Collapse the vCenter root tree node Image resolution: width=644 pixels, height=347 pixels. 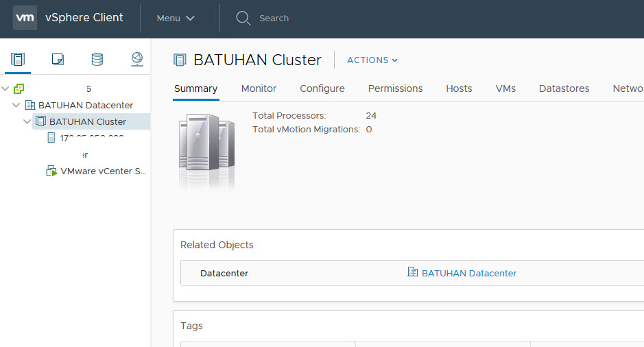click(x=5, y=88)
